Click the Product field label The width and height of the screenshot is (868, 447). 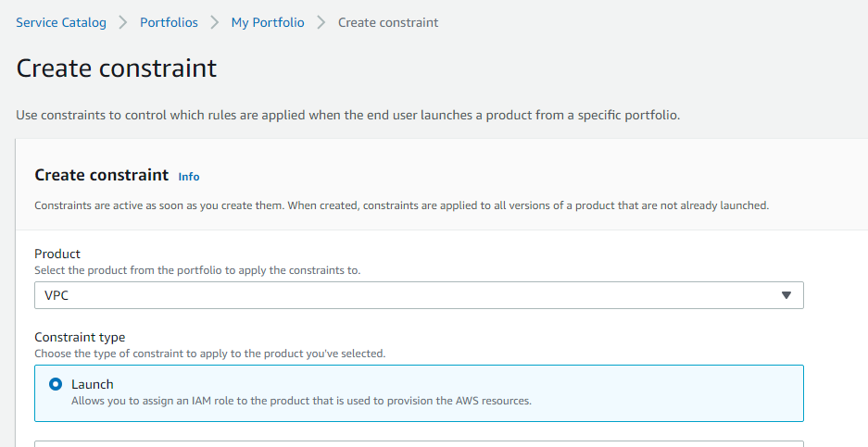pyautogui.click(x=57, y=254)
